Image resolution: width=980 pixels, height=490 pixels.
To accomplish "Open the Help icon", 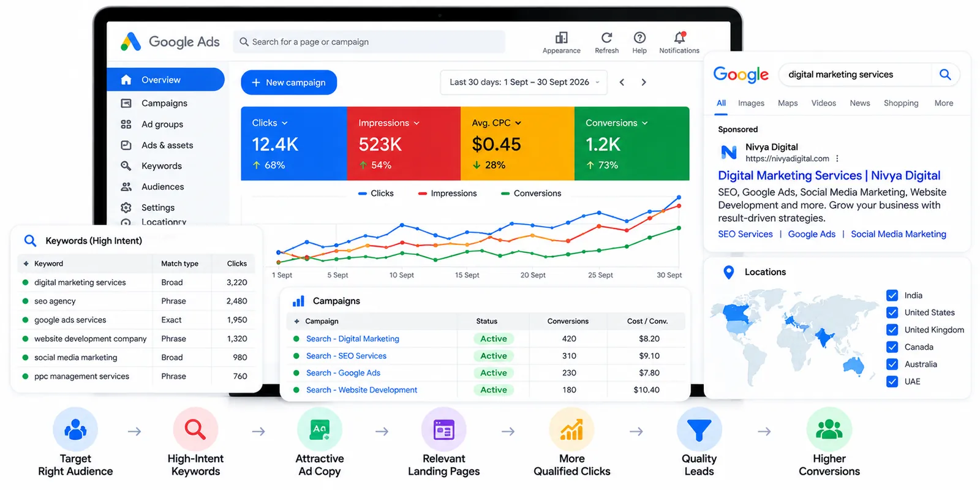I will (639, 38).
